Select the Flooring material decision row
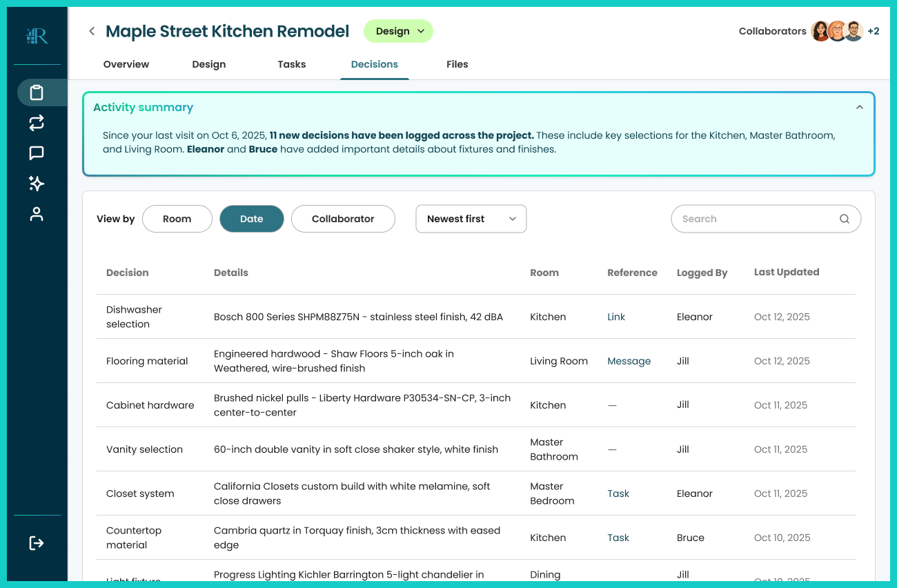Viewport: 897px width, 588px height. pyautogui.click(x=476, y=361)
